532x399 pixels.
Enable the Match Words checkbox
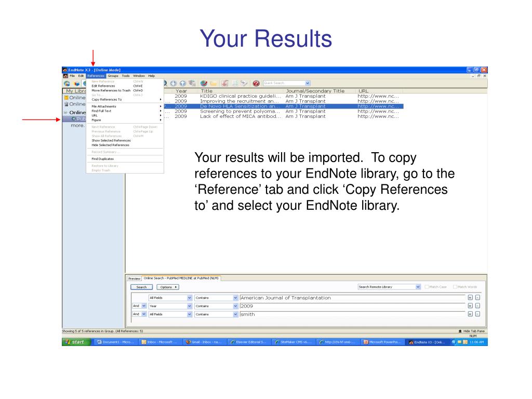(455, 287)
